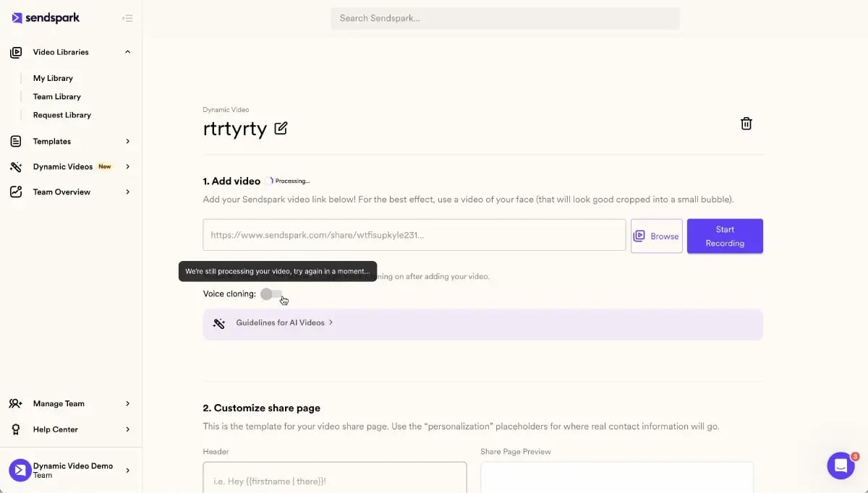
Task: Click the Manage Team icon in the sidebar
Action: click(x=16, y=403)
